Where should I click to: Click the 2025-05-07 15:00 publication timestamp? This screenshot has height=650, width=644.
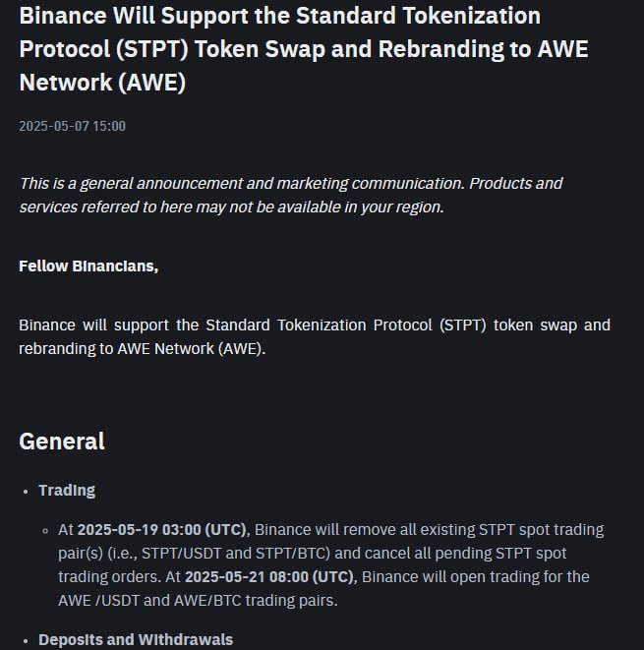pyautogui.click(x=72, y=126)
